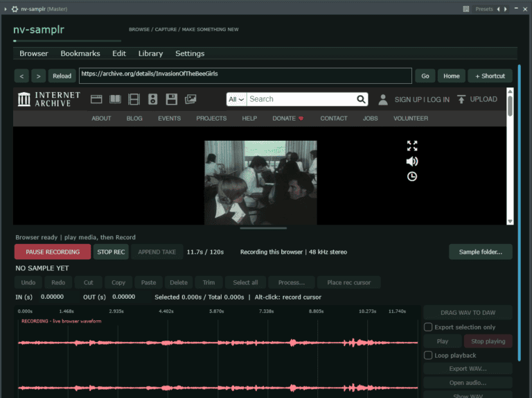This screenshot has width=532, height=398.
Task: Reload the browser page
Action: [62, 76]
